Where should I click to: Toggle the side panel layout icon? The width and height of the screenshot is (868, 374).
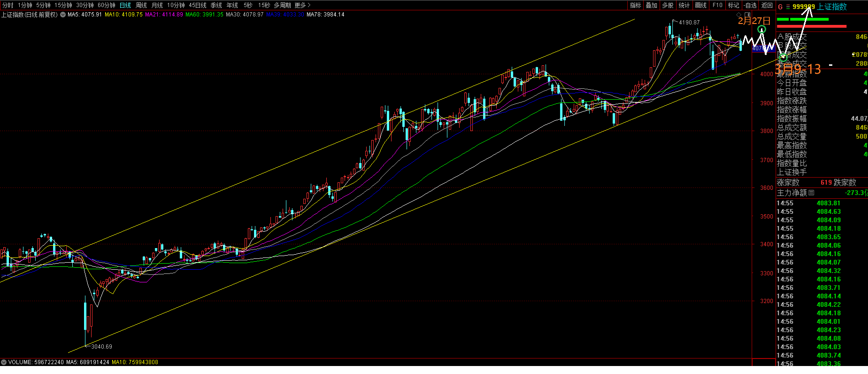747,15
